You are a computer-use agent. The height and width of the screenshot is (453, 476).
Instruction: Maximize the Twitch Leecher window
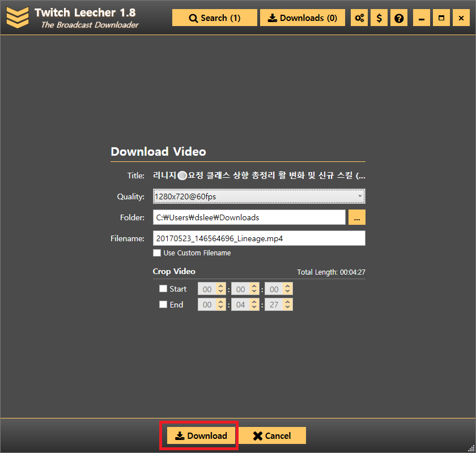(x=441, y=18)
